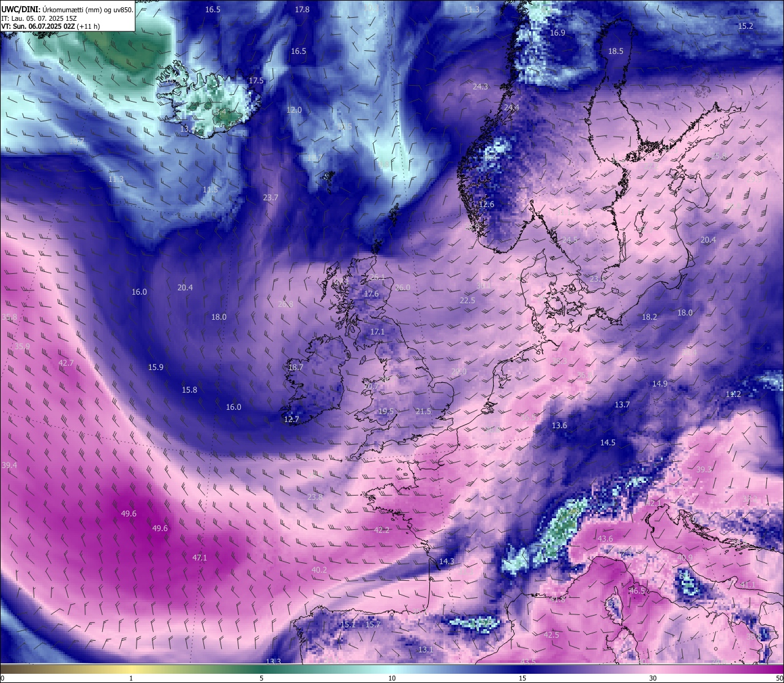Select the 40.2 value west of France
The height and width of the screenshot is (683, 784).
319,570
